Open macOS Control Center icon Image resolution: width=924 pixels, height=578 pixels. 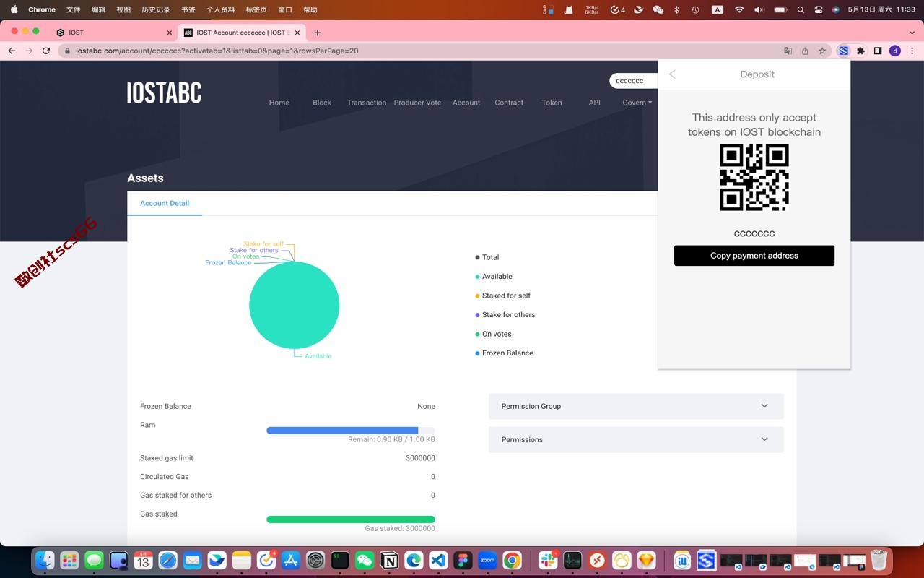[x=819, y=9]
